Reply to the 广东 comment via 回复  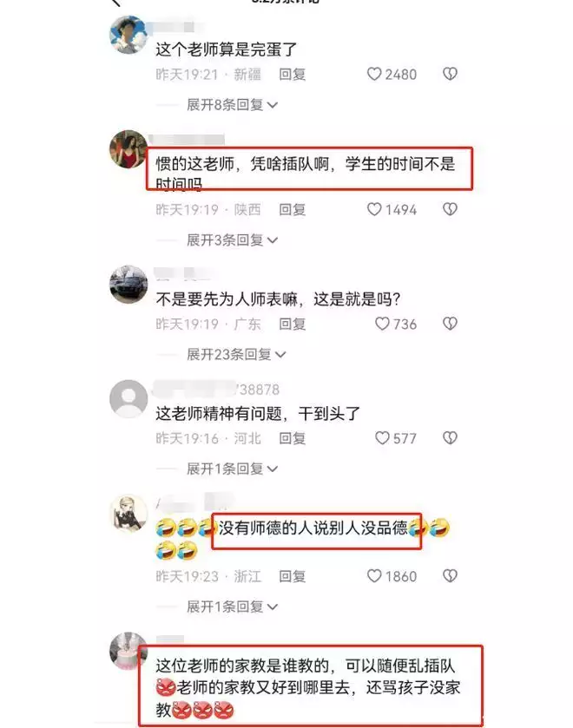pos(293,324)
